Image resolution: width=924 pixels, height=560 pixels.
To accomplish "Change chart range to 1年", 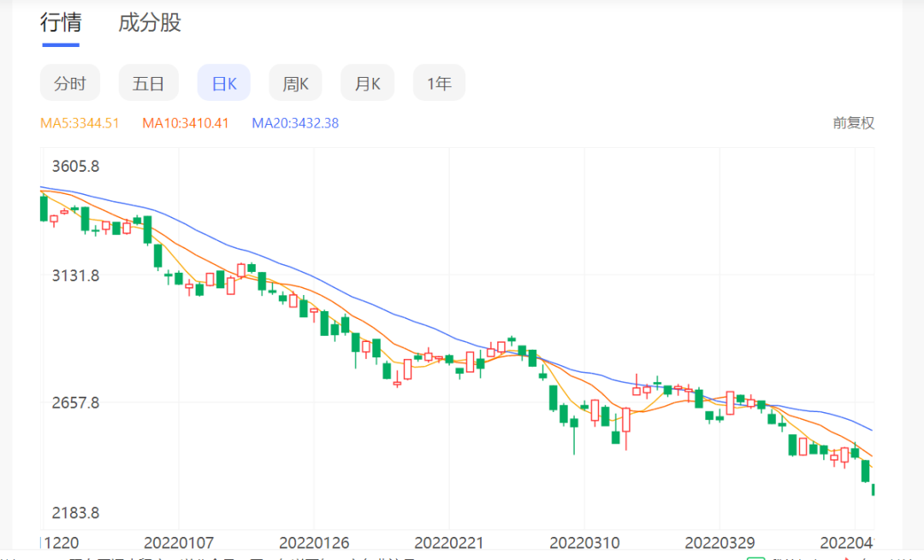I will point(439,83).
